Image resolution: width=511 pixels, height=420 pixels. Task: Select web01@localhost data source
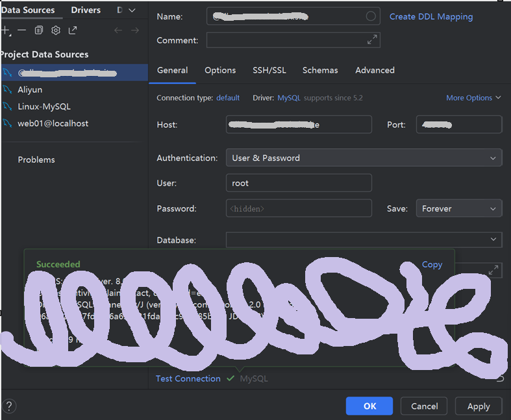click(74, 123)
